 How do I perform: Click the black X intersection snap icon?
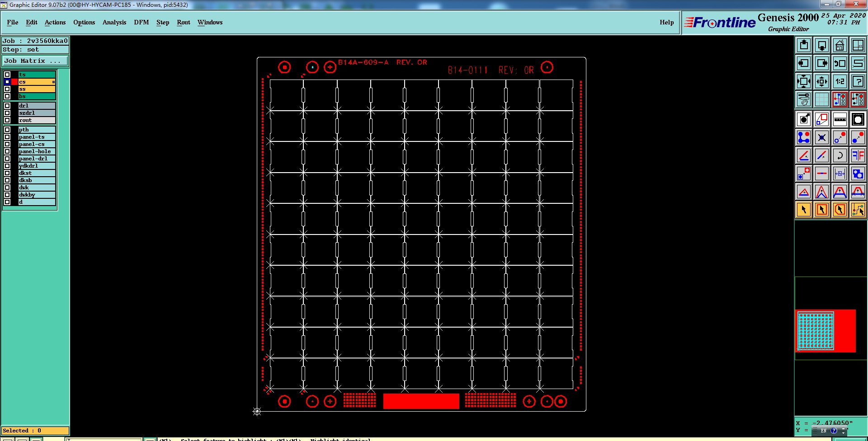coord(822,138)
